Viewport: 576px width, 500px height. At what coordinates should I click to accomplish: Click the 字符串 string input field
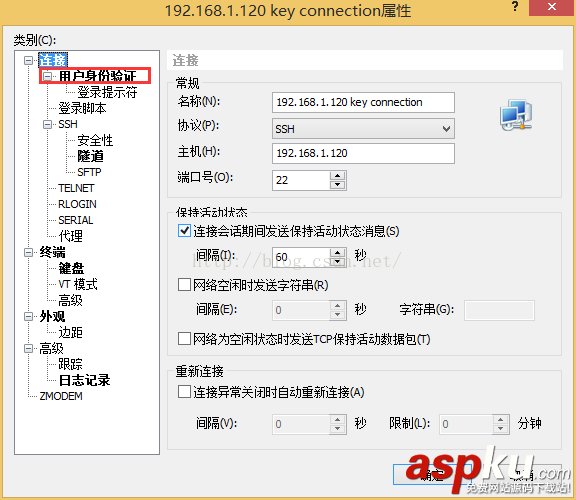(x=499, y=310)
